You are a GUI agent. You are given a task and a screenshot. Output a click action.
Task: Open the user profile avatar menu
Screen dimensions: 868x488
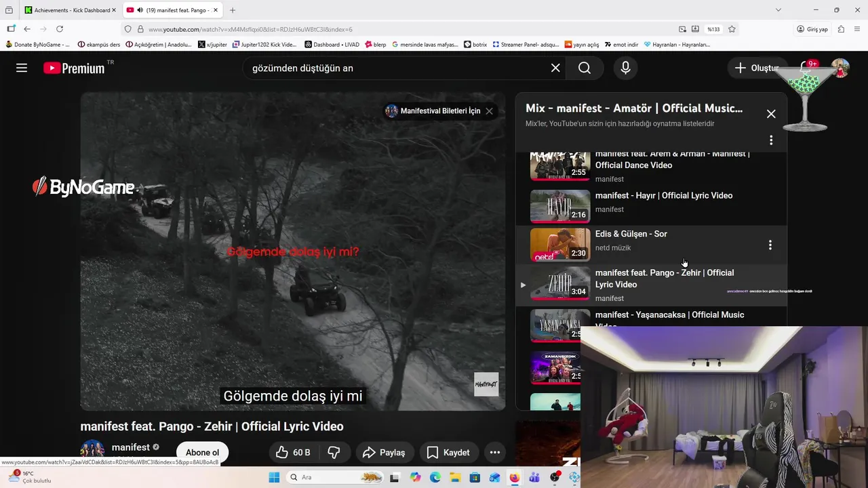click(841, 68)
